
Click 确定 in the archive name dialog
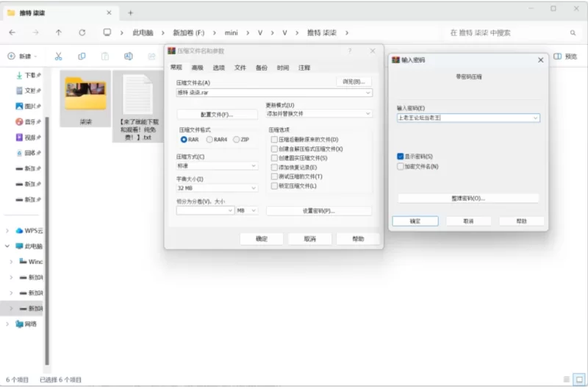pyautogui.click(x=262, y=238)
